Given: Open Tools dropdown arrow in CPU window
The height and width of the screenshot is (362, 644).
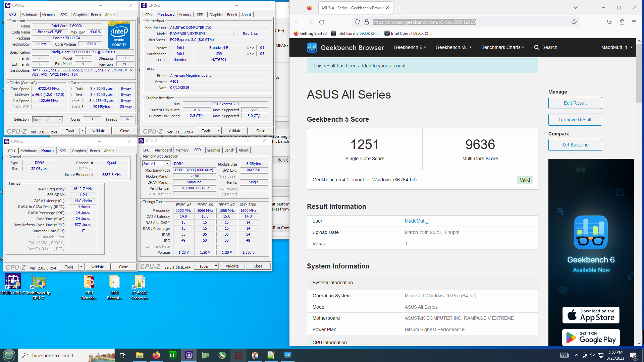Looking at the screenshot, I should (82, 131).
